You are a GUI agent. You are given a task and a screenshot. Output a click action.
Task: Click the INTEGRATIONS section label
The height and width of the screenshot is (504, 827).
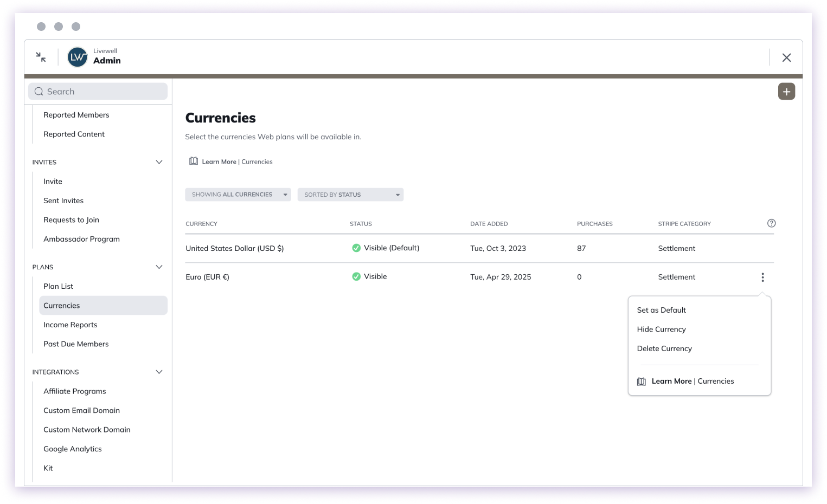pos(55,372)
